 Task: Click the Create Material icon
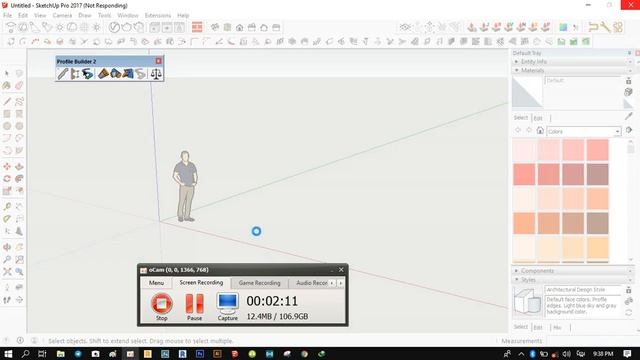(x=629, y=92)
